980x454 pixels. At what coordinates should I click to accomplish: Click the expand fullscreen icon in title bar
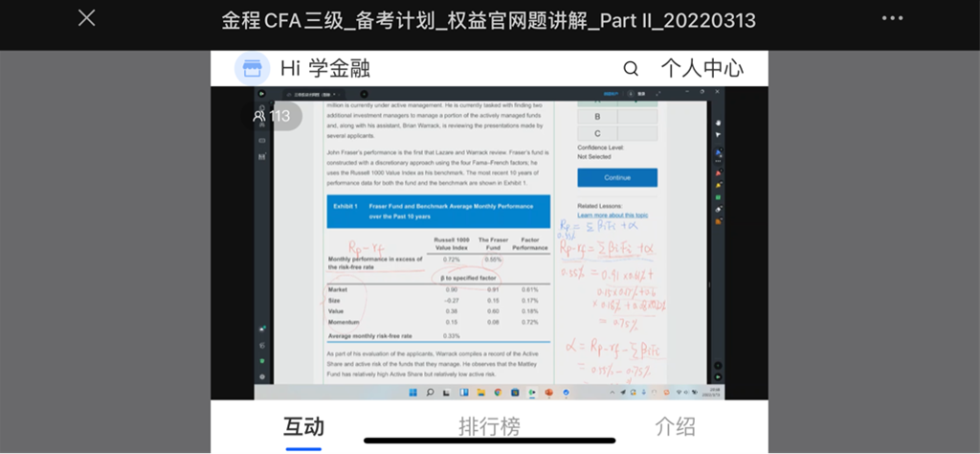[x=658, y=94]
